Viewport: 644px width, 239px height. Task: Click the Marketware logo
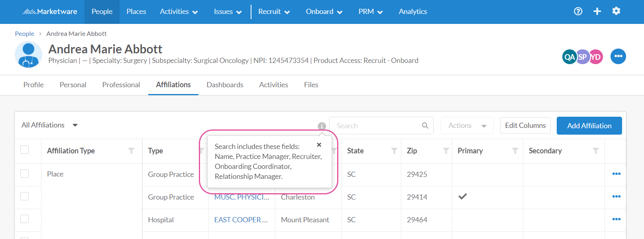(50, 12)
